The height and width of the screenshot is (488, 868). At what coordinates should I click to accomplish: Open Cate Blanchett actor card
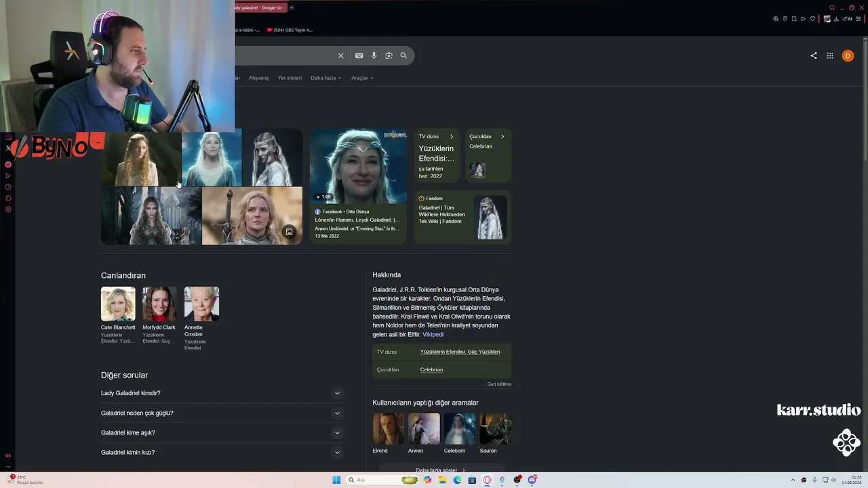coord(118,315)
